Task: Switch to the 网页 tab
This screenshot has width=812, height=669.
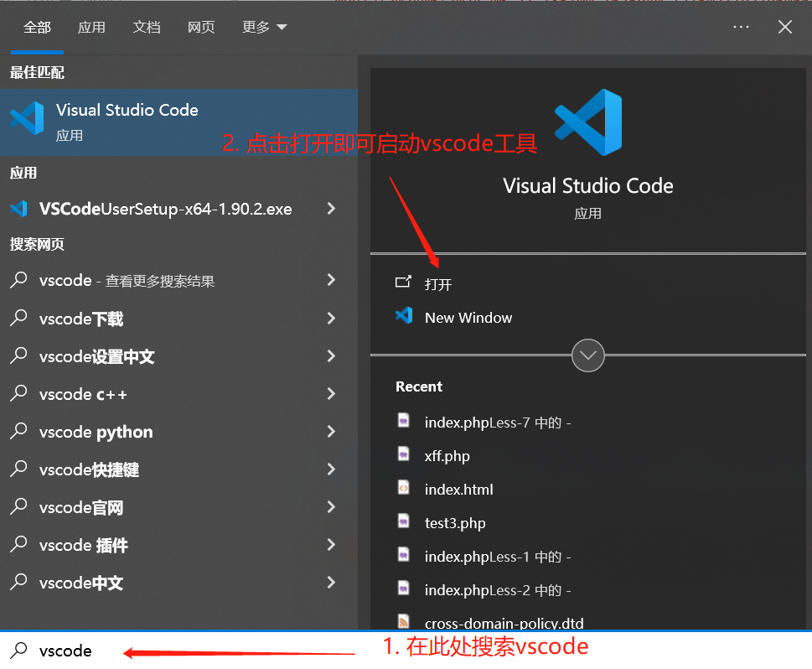Action: [201, 27]
